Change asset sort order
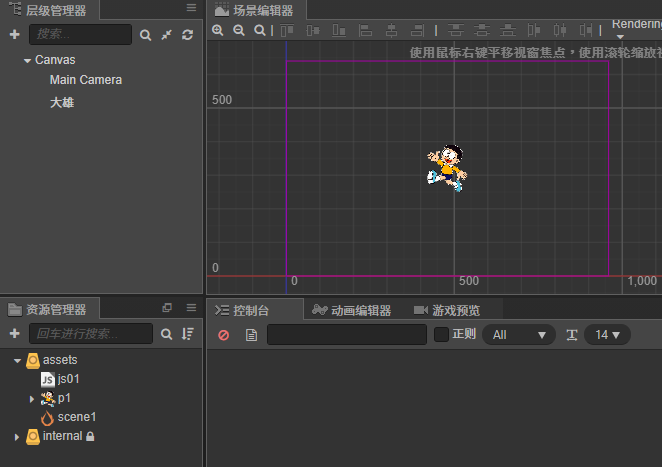The width and height of the screenshot is (662, 467). point(187,334)
